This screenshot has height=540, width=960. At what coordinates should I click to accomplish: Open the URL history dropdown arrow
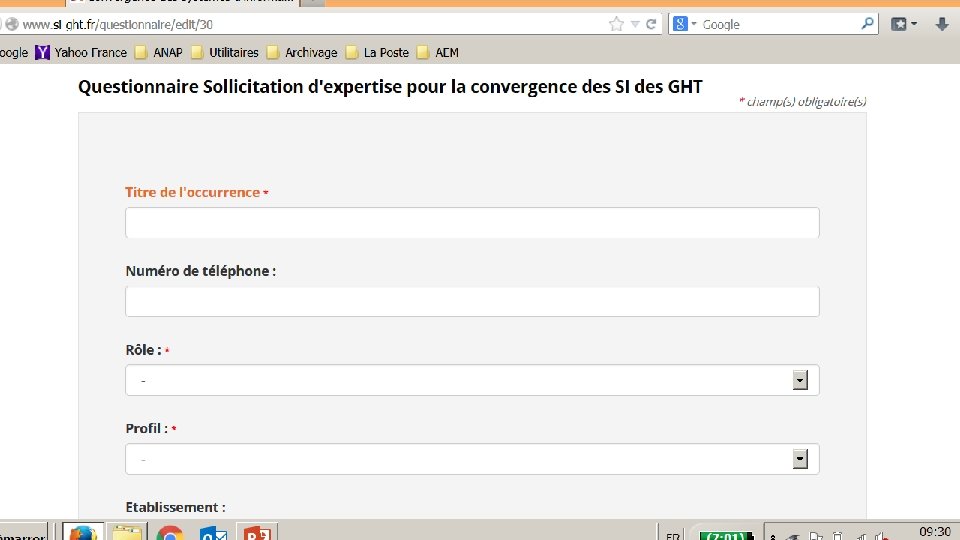tap(635, 24)
